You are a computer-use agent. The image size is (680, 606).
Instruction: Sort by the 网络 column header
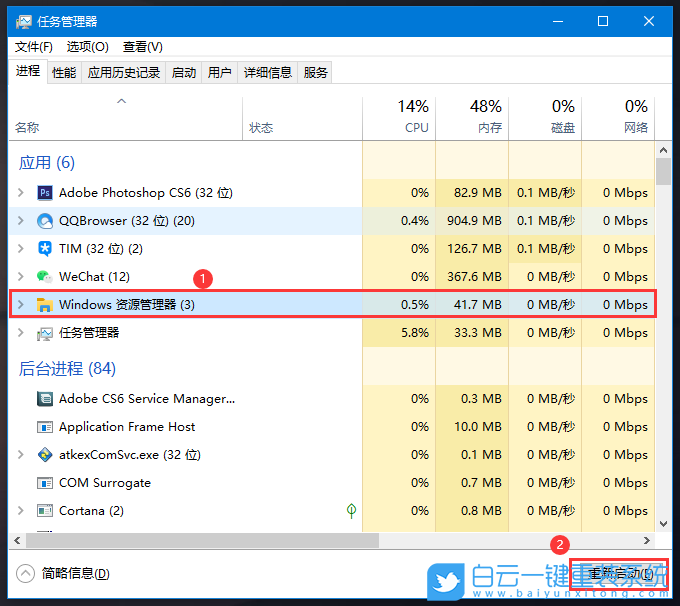coord(618,118)
